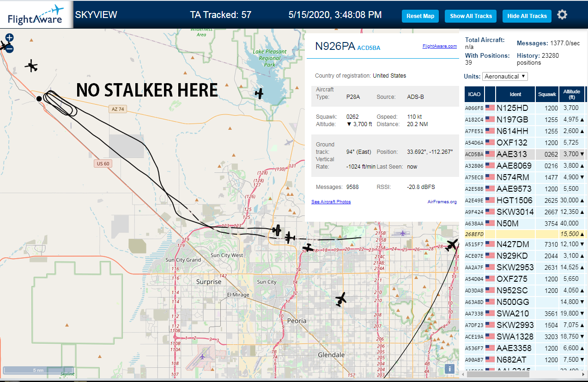Screen dimensions: 588x382
Task: Click the black dot at the looped track's end
Action: tap(39, 98)
